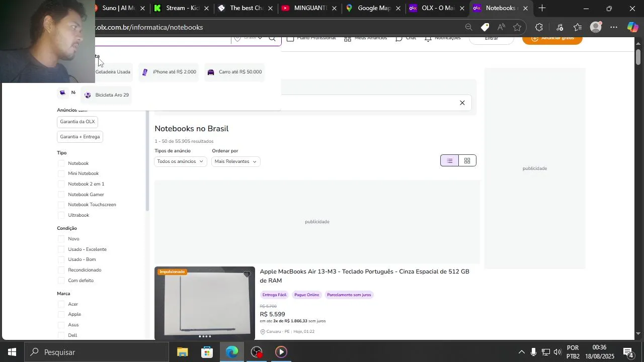Click Anunciar grátis orange button
This screenshot has height=362, width=644.
pyautogui.click(x=552, y=38)
